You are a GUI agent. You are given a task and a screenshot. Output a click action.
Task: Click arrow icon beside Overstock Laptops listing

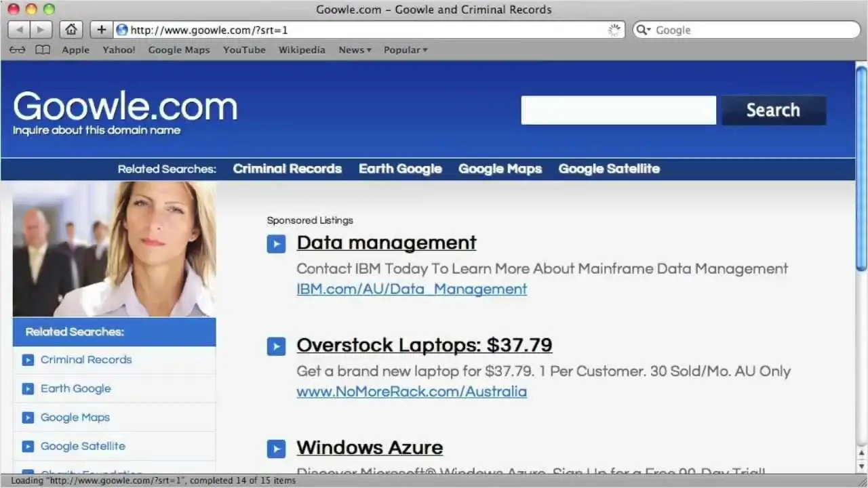(x=276, y=346)
